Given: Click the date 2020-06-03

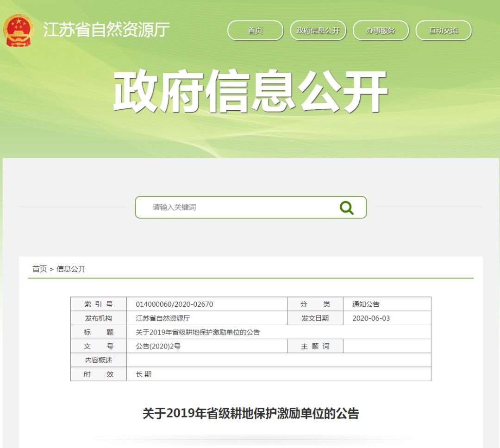Looking at the screenshot, I should coord(371,318).
